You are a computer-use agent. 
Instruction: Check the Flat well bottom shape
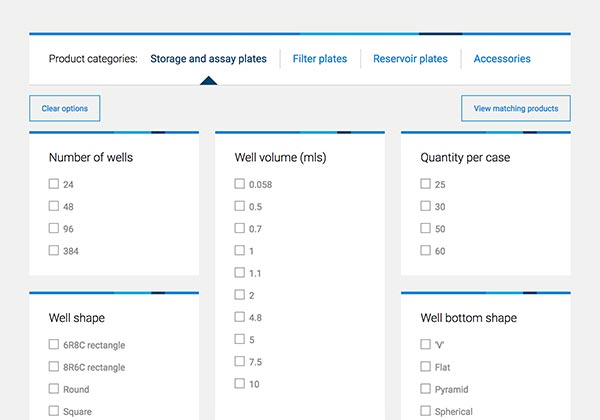[426, 367]
